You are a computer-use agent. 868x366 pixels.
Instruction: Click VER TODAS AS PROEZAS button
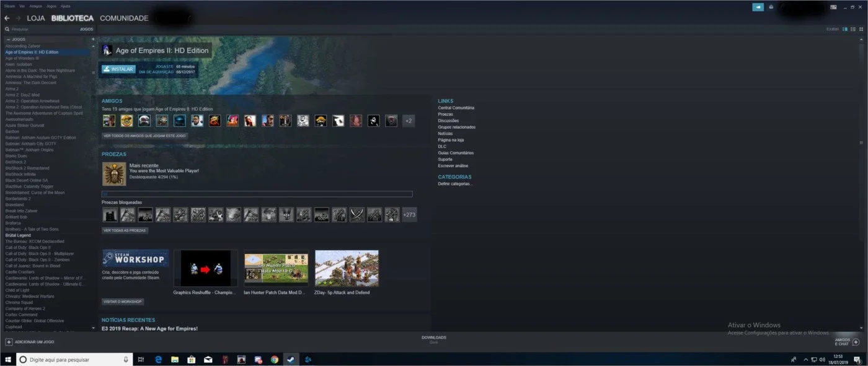pyautogui.click(x=125, y=230)
